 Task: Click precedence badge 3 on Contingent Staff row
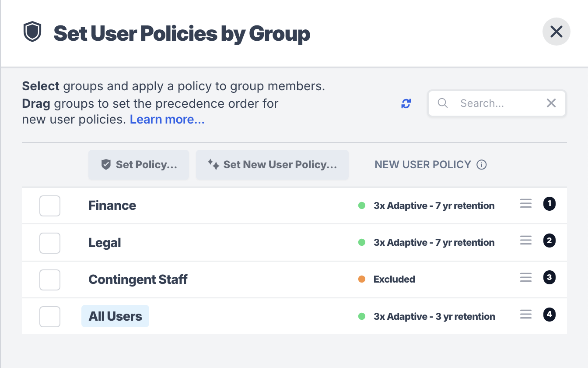549,277
